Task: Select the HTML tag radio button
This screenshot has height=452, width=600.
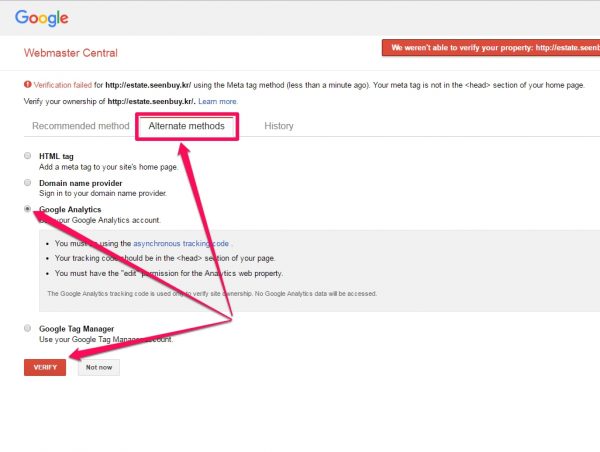Action: [x=27, y=157]
